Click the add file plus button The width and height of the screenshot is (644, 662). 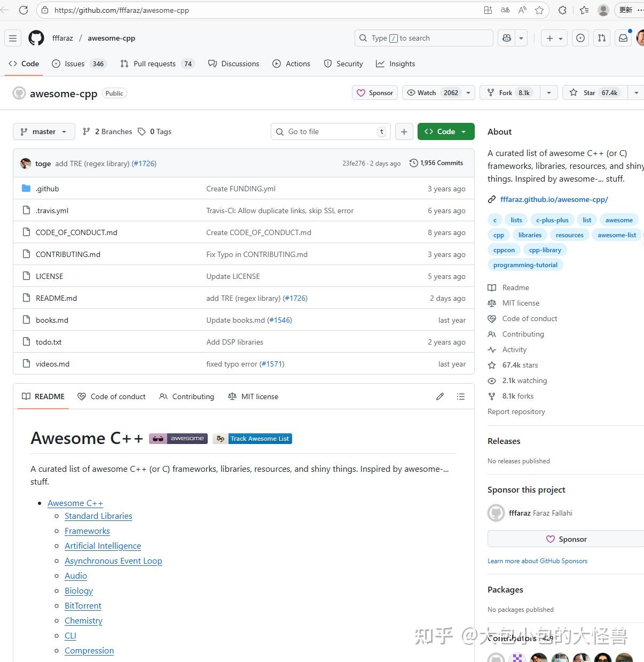point(404,131)
